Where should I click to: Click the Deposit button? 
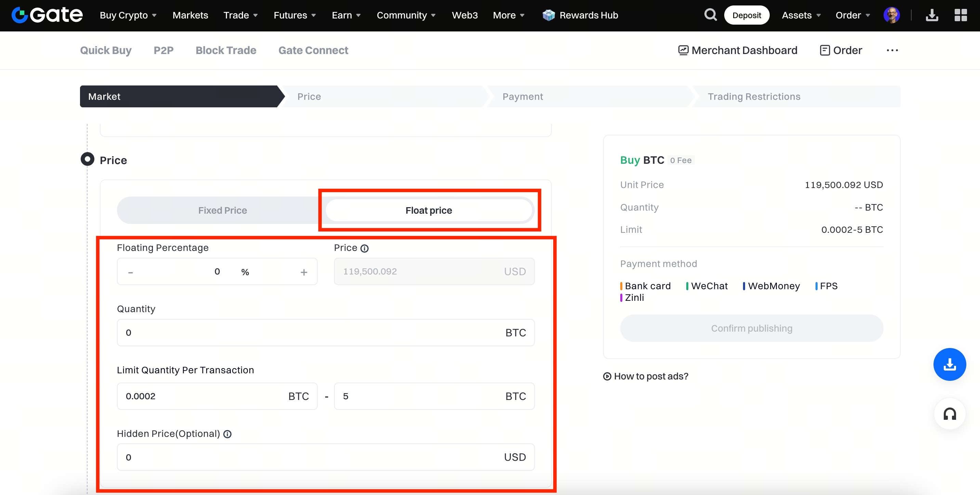tap(746, 15)
